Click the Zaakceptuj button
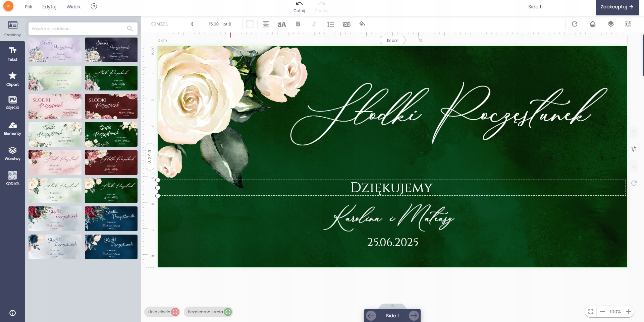The width and height of the screenshot is (644, 322). [x=617, y=7]
